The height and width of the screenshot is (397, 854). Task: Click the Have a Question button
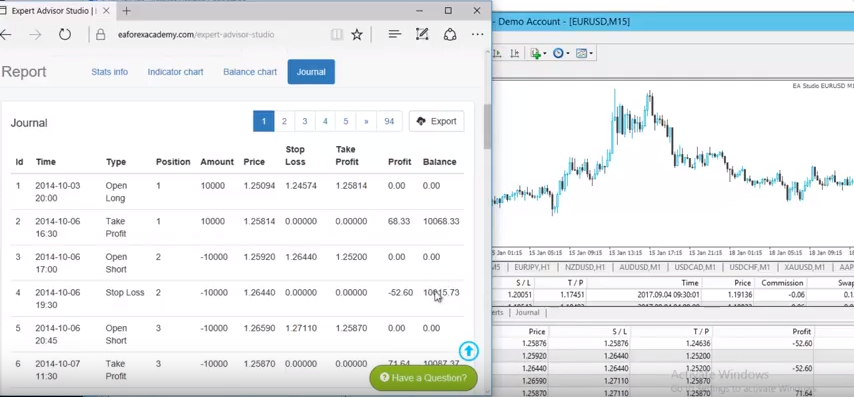point(423,377)
